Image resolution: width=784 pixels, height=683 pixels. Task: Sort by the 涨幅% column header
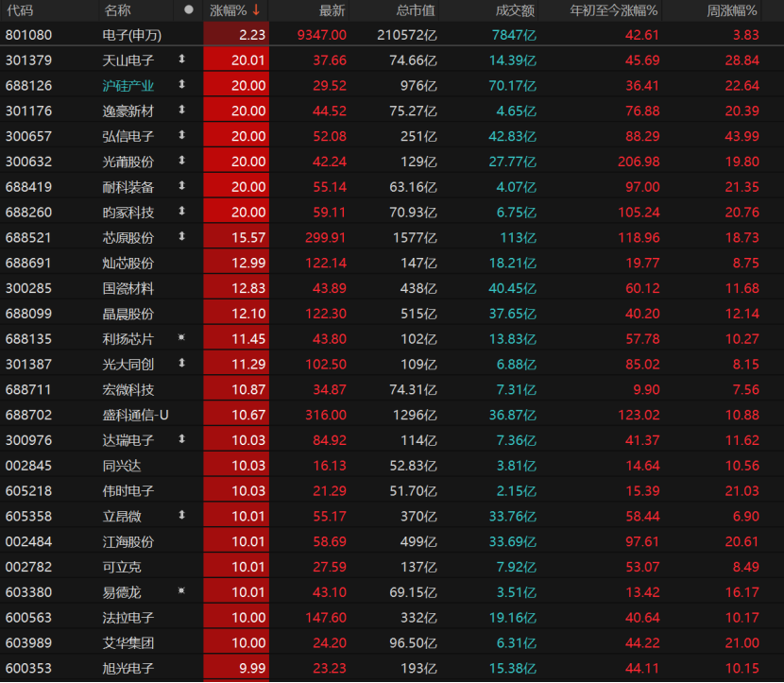pos(228,10)
